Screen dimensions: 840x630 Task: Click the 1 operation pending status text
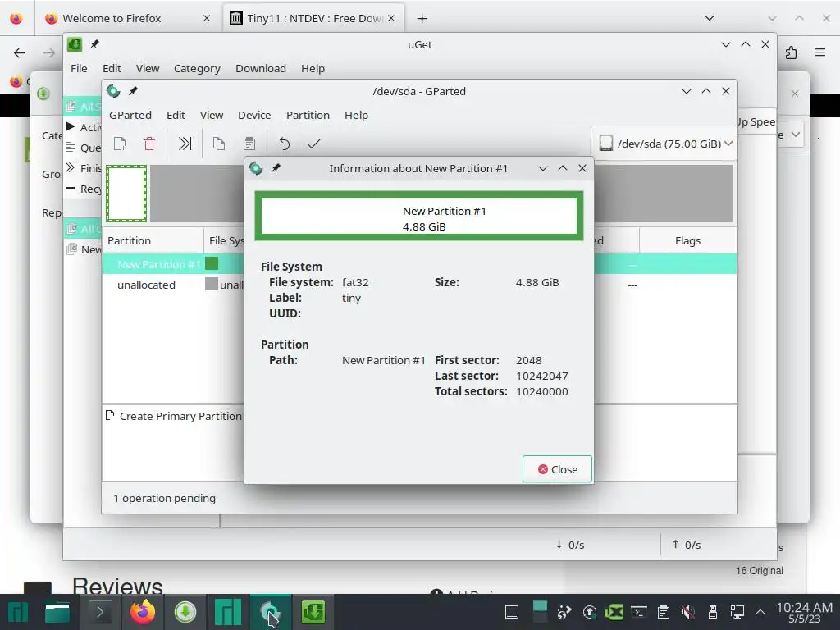[164, 498]
